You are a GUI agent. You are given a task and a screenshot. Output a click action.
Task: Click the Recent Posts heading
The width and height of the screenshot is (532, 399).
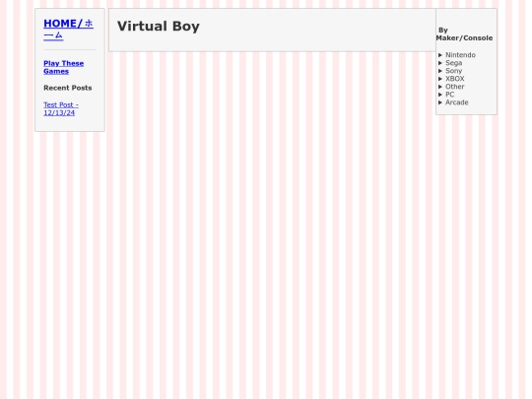tap(68, 88)
